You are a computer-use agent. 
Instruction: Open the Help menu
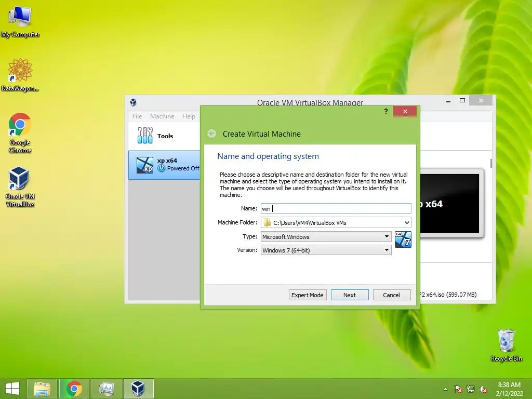[189, 116]
